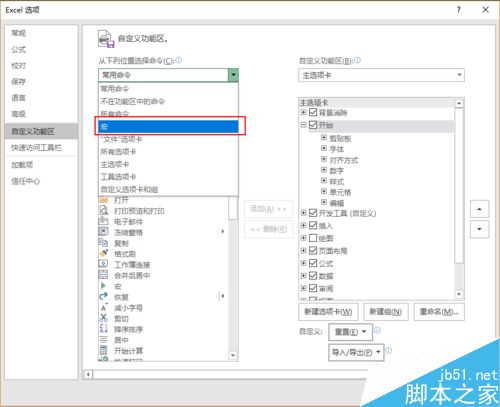Expand the 背景消除 tree node
This screenshot has height=407, width=500.
click(x=303, y=112)
